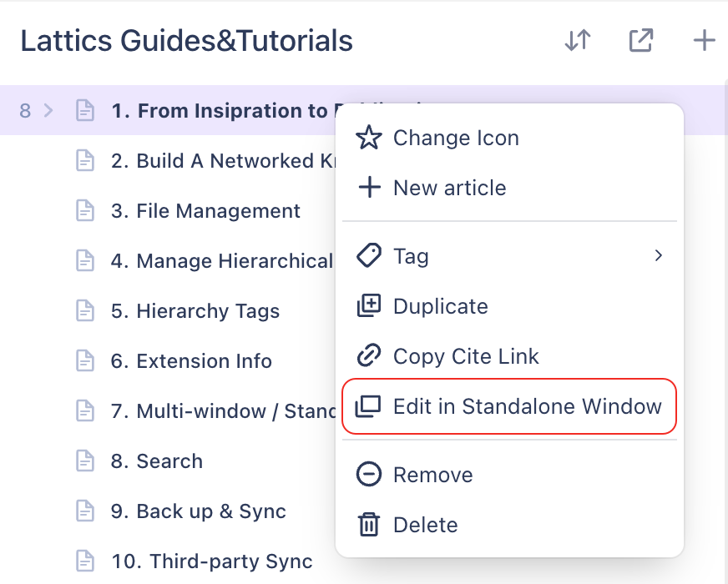Expand the first article's child chevron

(48, 110)
